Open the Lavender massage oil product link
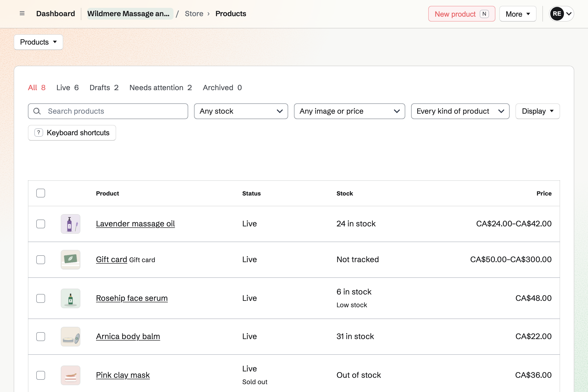Viewport: 588px width, 392px height. pyautogui.click(x=135, y=224)
